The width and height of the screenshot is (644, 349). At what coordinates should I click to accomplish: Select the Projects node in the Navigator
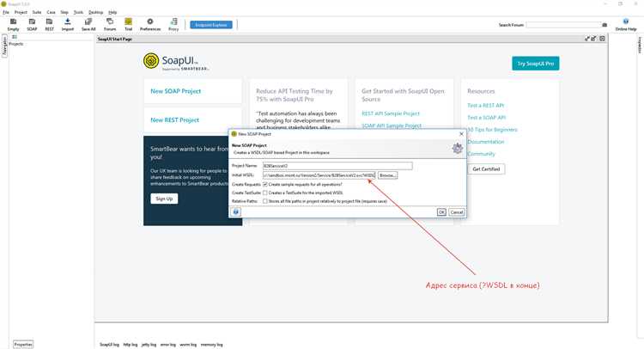click(x=16, y=44)
